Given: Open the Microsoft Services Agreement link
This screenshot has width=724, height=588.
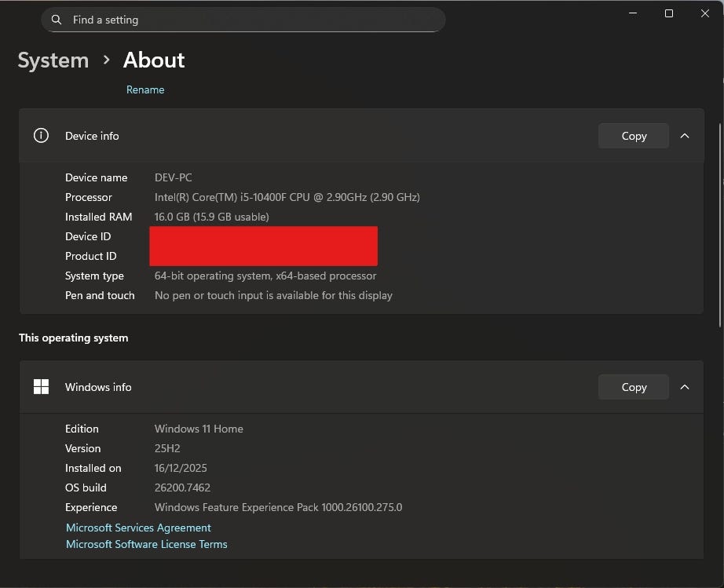Looking at the screenshot, I should coord(138,528).
